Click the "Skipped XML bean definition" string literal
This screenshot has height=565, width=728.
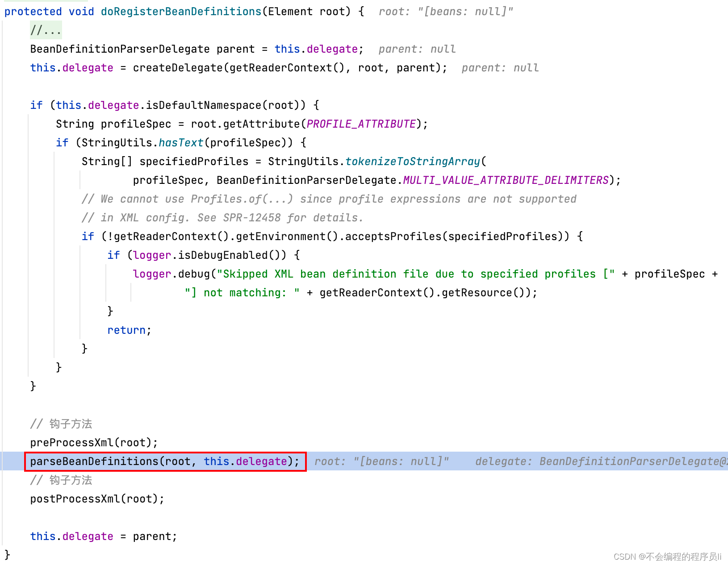point(415,274)
